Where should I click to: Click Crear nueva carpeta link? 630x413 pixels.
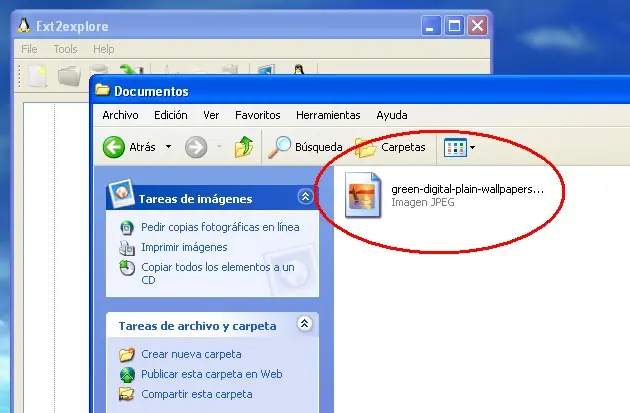[191, 354]
